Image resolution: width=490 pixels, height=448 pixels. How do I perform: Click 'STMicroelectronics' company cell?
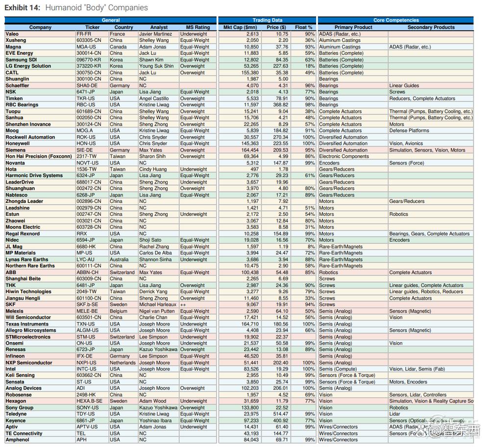point(28,337)
